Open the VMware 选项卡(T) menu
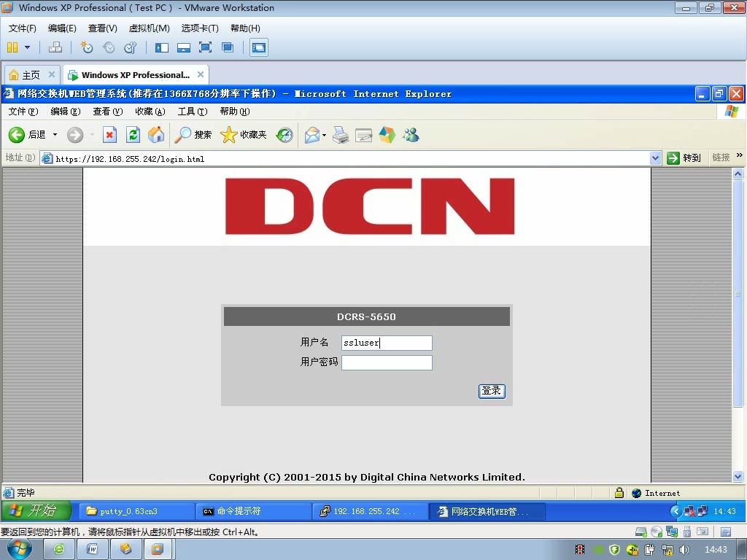 200,28
